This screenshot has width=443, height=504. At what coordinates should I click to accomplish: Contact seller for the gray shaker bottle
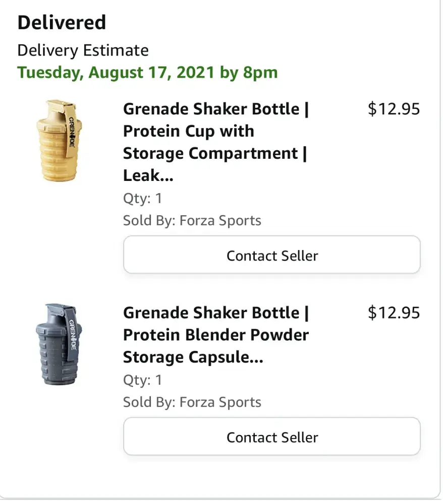[x=272, y=436]
